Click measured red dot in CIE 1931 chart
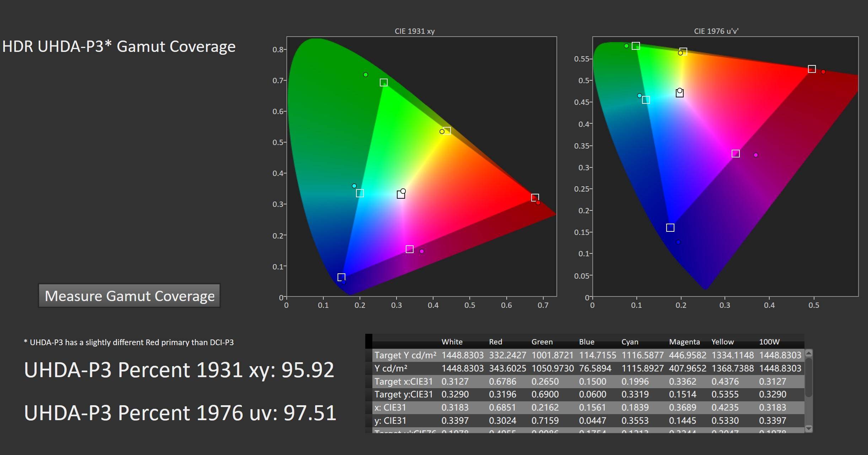 538,203
